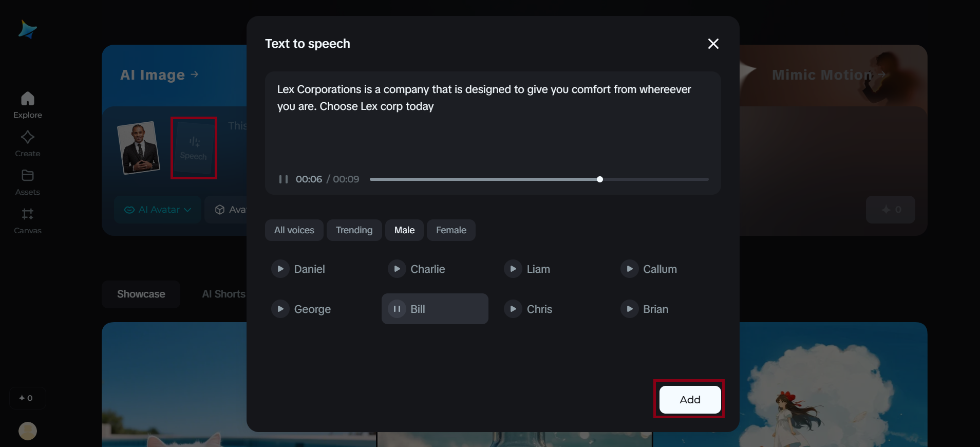This screenshot has height=447, width=980.
Task: Filter voices by Male
Action: (x=404, y=230)
